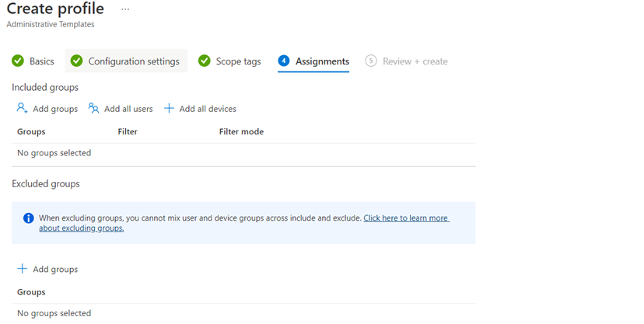Go to the Configuration settings step
Viewport: 644px width, 324px height.
click(x=133, y=61)
